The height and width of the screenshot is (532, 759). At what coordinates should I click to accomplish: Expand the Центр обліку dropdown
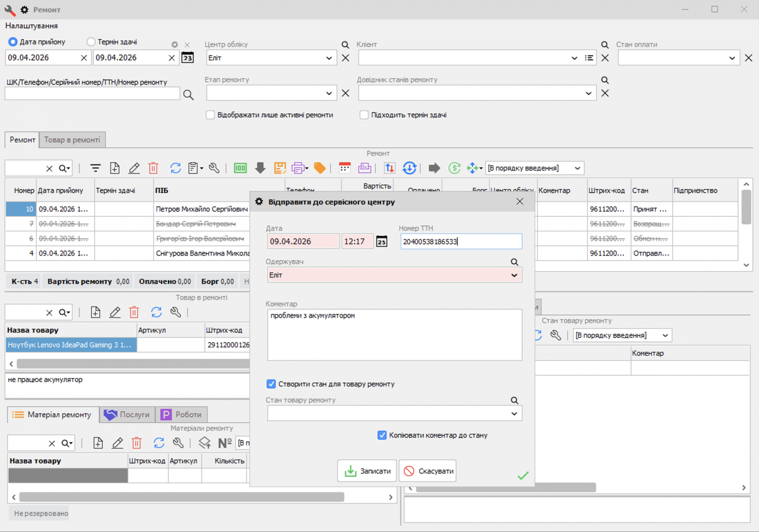329,58
